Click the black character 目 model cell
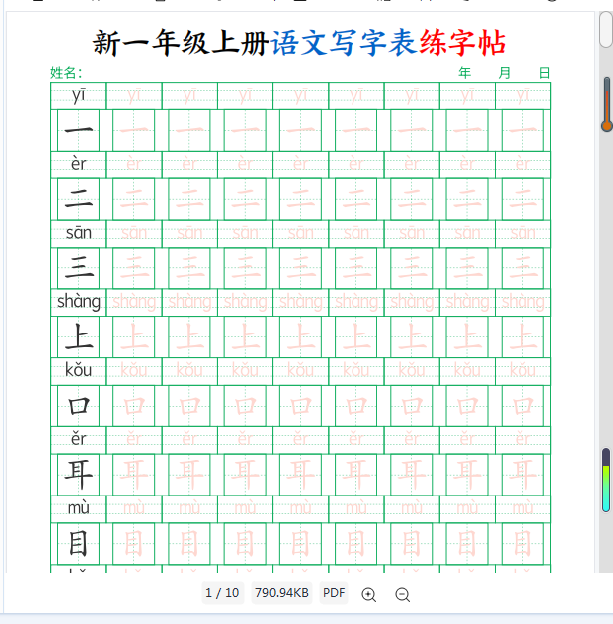Viewport: 613px width, 624px height. [78, 543]
